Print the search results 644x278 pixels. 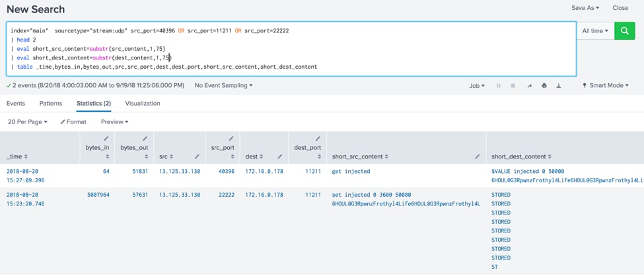[x=544, y=86]
